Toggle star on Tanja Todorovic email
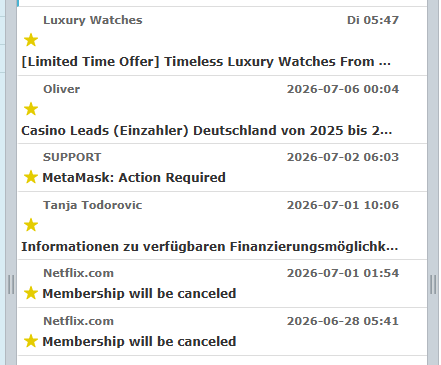441x365 pixels. click(x=31, y=225)
